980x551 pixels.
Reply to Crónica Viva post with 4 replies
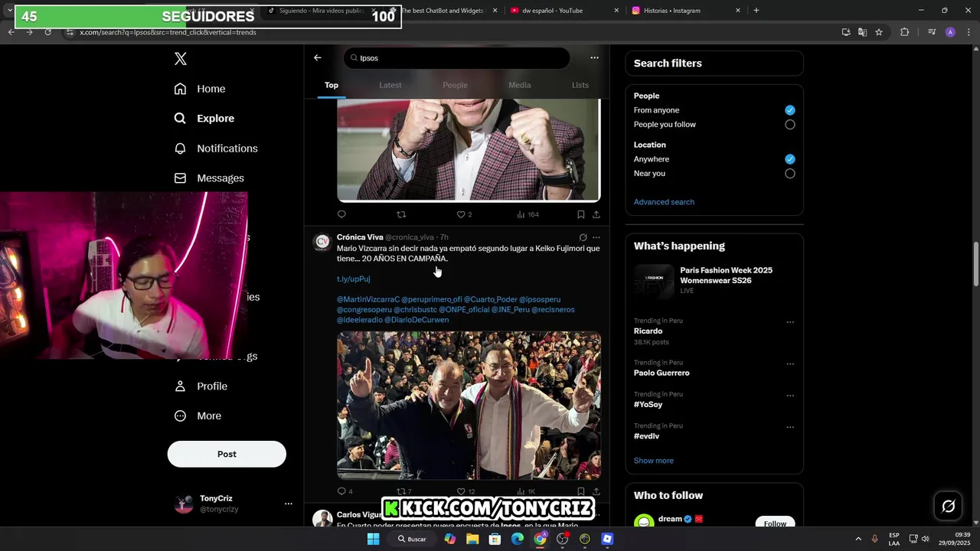tap(345, 491)
